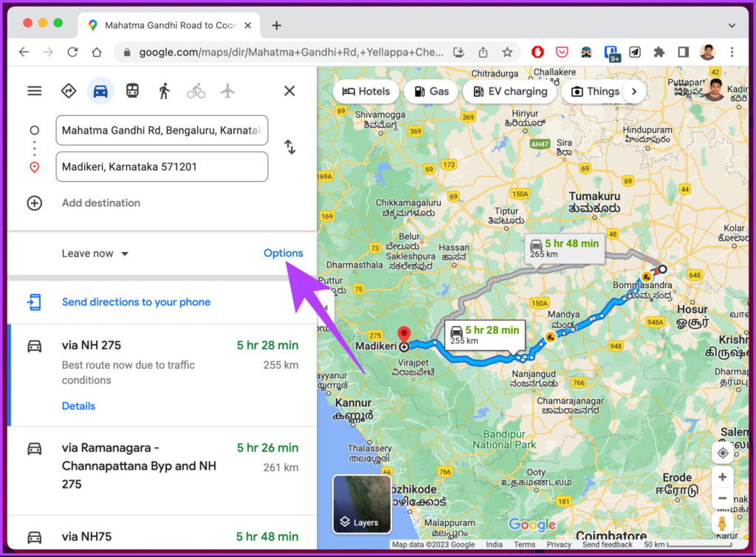Click the Mahatma Gandhi Rd starting point field
756x557 pixels.
pos(162,130)
